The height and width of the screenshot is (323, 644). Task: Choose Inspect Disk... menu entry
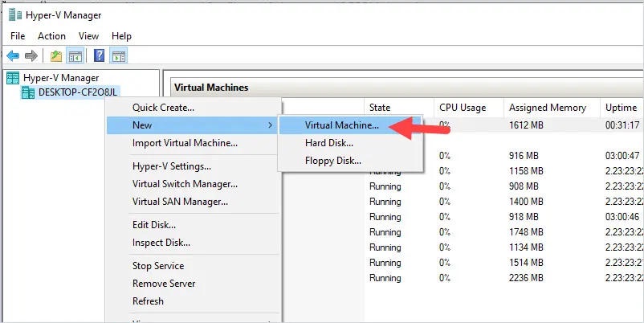tap(193, 243)
